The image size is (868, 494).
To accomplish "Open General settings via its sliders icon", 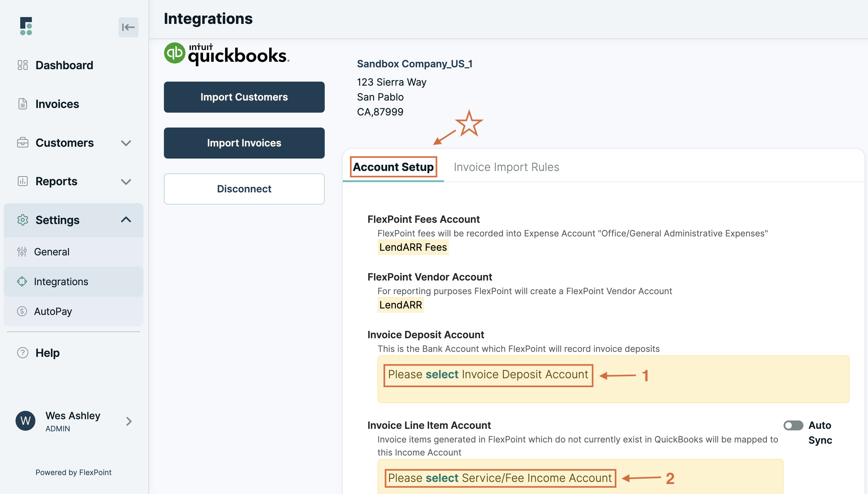I will pos(22,251).
